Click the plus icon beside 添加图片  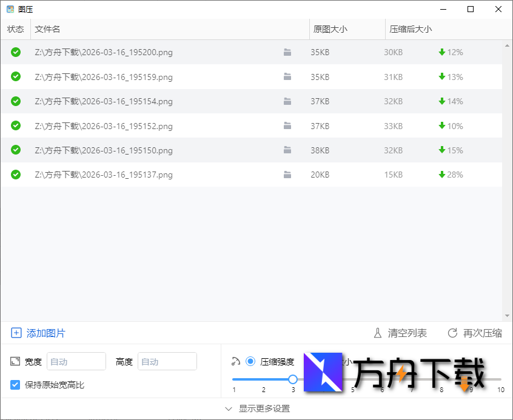[x=17, y=333]
